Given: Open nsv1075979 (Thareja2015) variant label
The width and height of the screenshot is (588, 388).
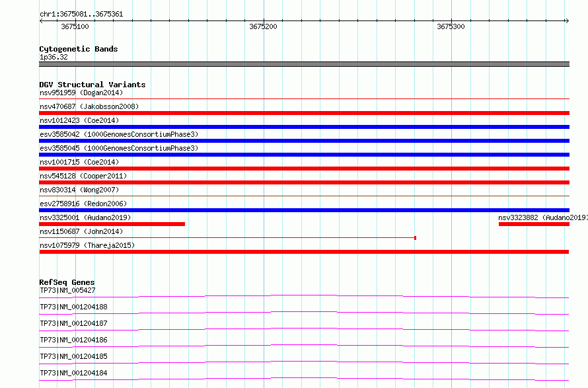Looking at the screenshot, I should point(87,245).
